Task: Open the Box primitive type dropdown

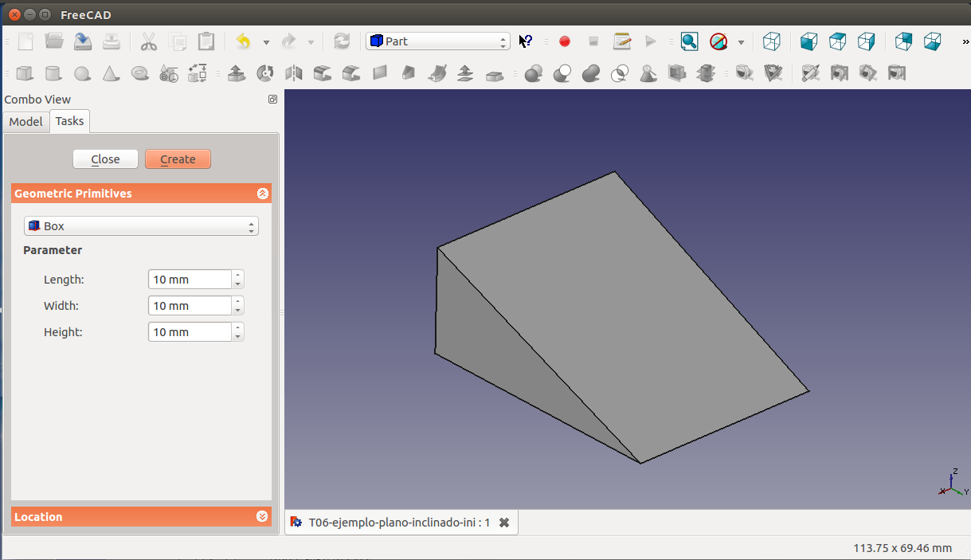Action: pyautogui.click(x=141, y=226)
